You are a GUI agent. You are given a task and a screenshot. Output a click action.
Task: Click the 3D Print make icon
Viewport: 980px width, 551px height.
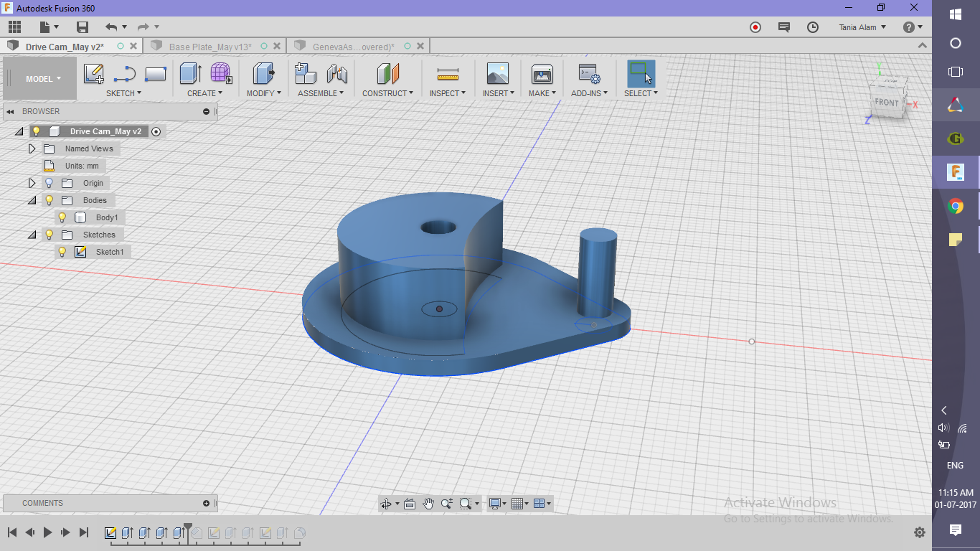[542, 74]
